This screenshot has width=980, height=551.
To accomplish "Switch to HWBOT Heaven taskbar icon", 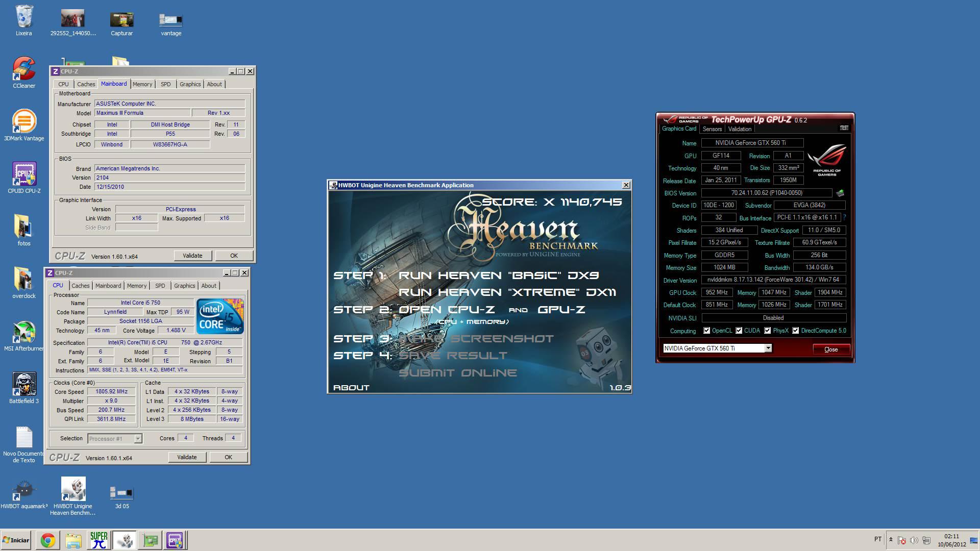I will [x=125, y=540].
